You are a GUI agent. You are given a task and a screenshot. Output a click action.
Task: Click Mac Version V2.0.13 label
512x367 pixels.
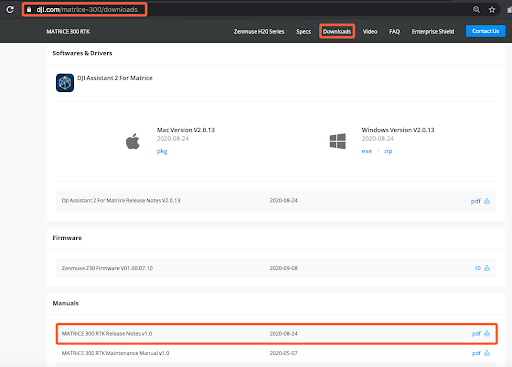click(186, 130)
